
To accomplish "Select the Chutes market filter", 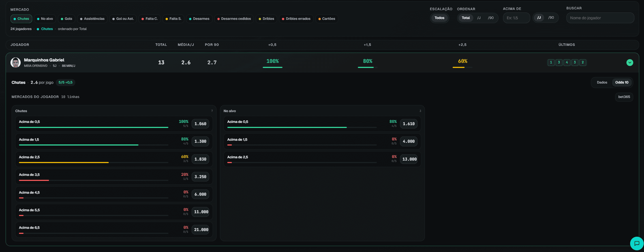I will (21, 19).
